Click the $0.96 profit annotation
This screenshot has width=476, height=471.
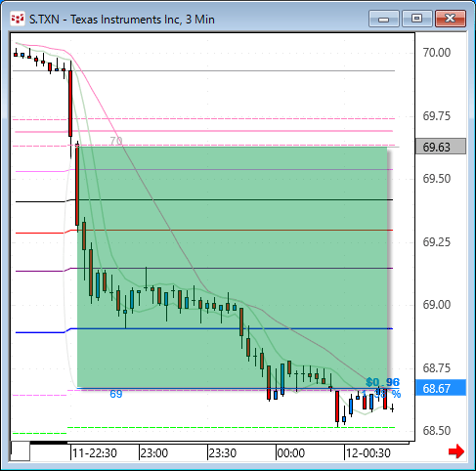pyautogui.click(x=383, y=382)
